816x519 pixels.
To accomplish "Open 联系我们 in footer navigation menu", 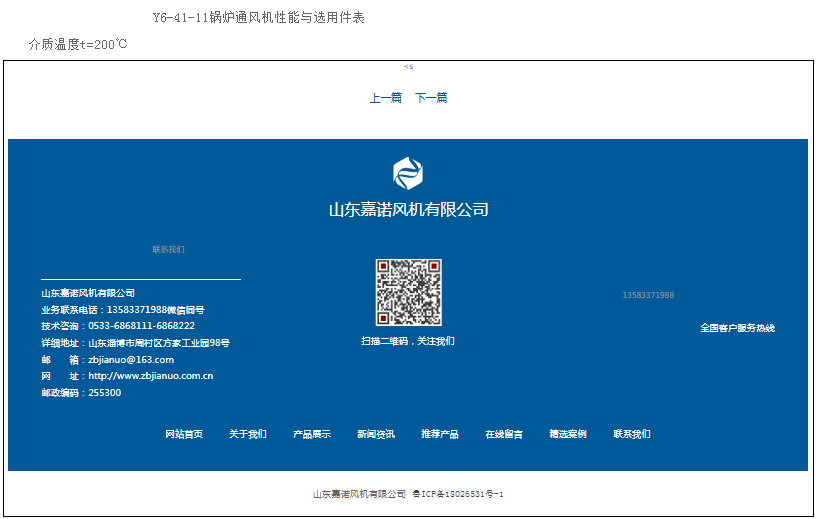I will (632, 434).
